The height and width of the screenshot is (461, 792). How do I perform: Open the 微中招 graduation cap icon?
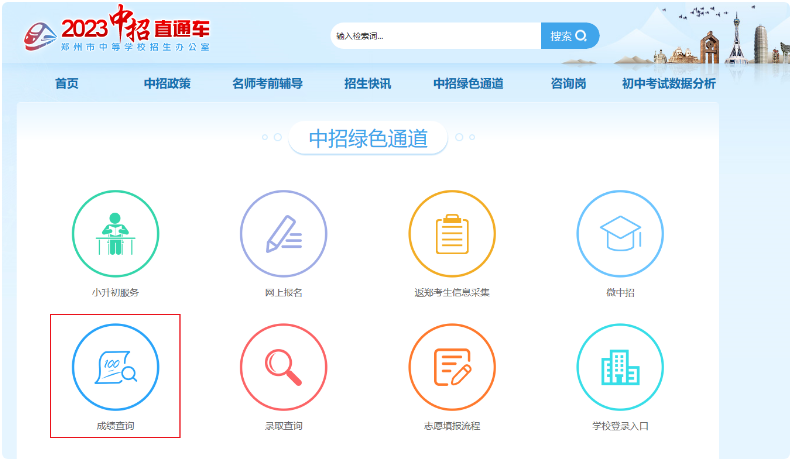click(620, 233)
